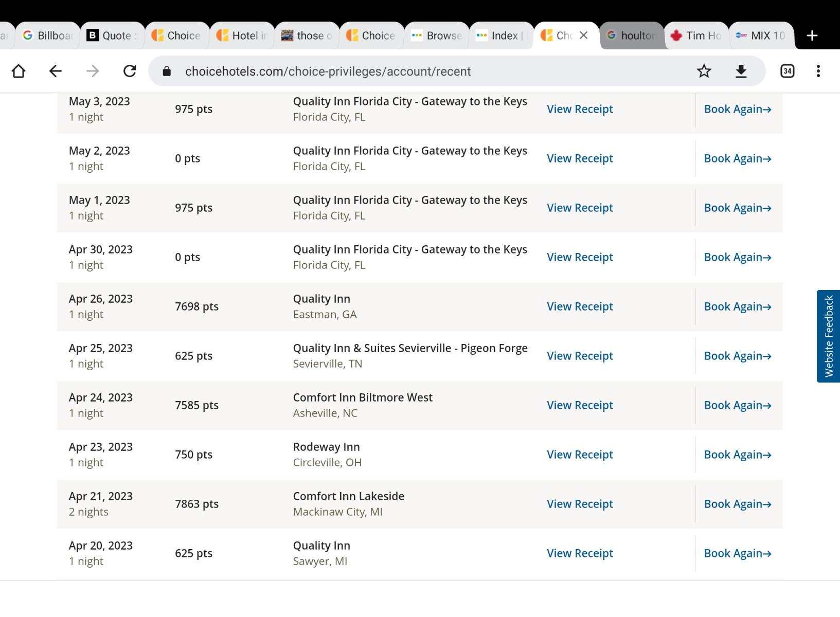Open a new tab with plus icon
The height and width of the screenshot is (617, 840).
coord(812,35)
